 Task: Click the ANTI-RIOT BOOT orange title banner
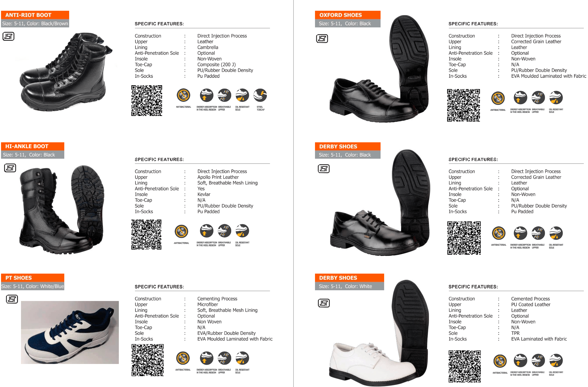point(35,15)
